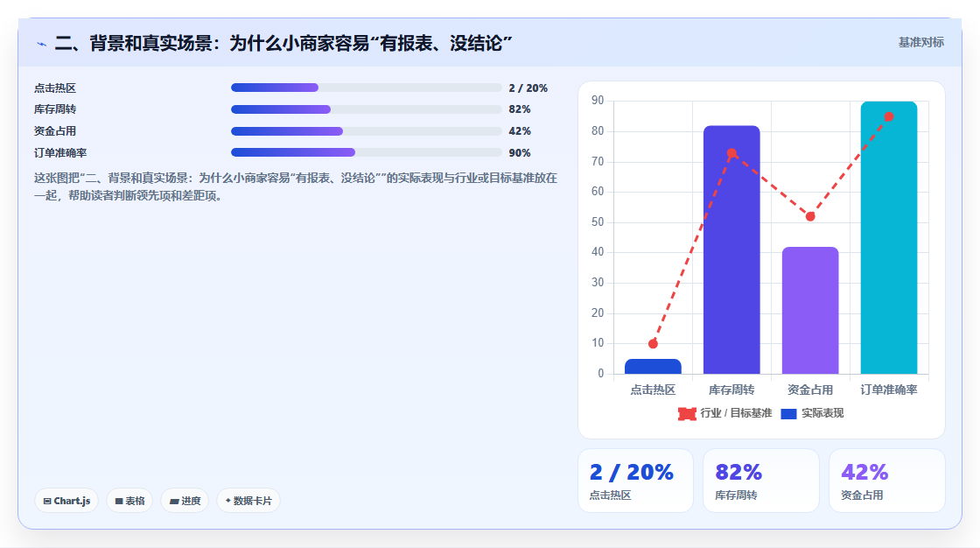This screenshot has height=548, width=980.
Task: Click the 库存周转 x-axis label
Action: [x=731, y=390]
